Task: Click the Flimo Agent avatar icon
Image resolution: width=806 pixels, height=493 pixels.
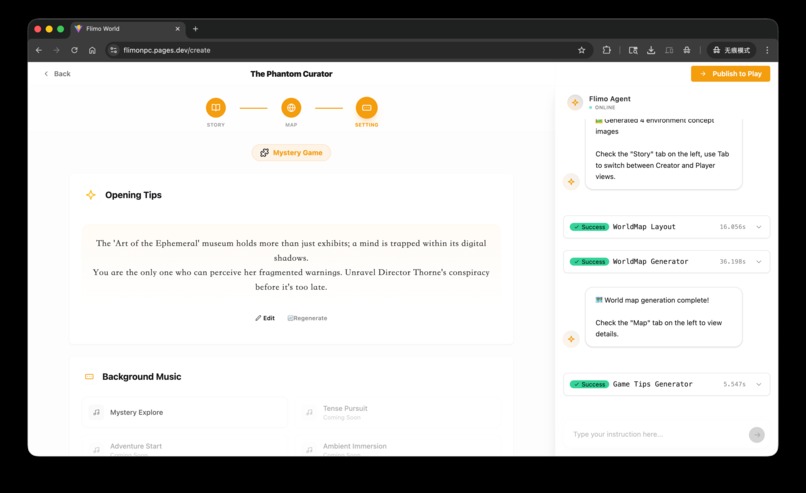Action: (x=575, y=102)
